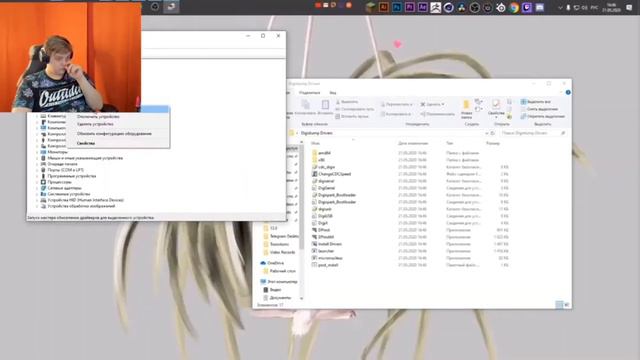Switch to the Вид ribbon tab
640x360 pixels.
(333, 93)
